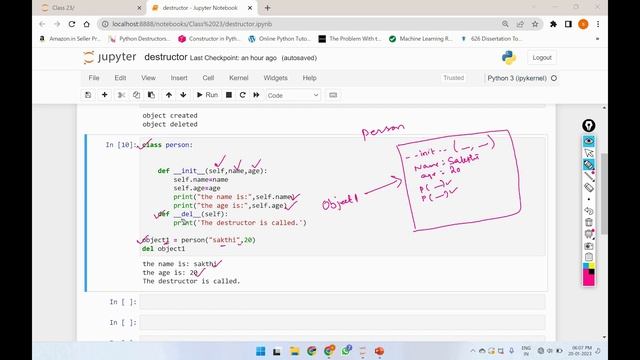The width and height of the screenshot is (640, 360).
Task: Restart kernel and run all icon
Action: click(256, 95)
